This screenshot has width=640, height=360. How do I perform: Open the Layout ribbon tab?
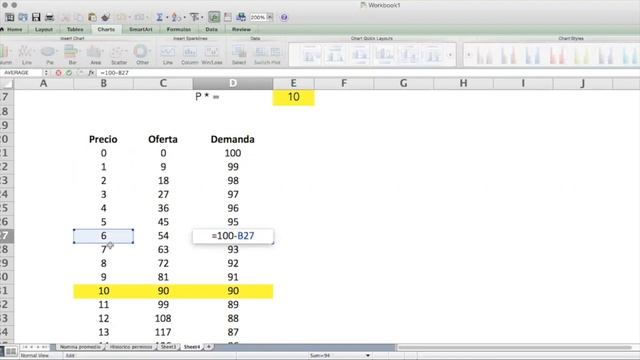[44, 29]
